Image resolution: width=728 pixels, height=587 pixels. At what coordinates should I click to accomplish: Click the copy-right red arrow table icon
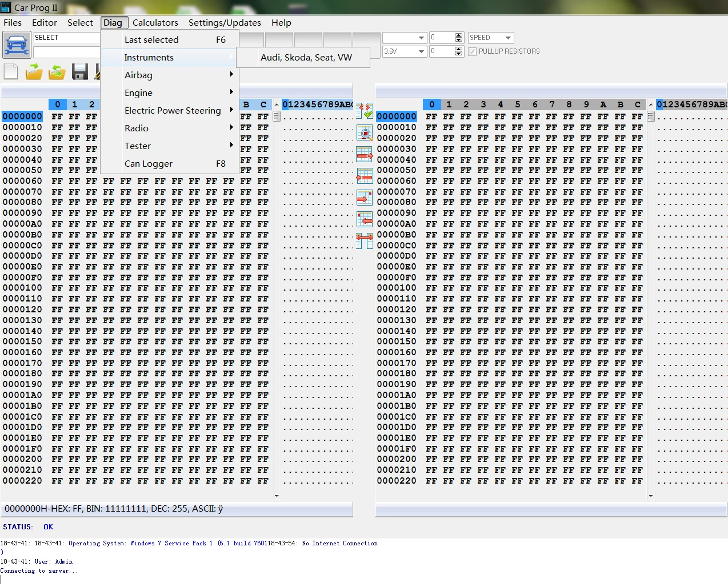365,154
